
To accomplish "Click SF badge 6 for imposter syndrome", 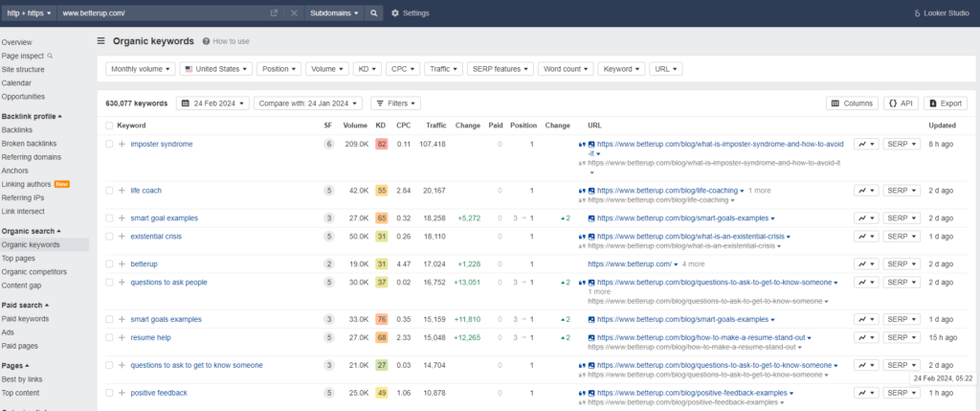I will (328, 144).
